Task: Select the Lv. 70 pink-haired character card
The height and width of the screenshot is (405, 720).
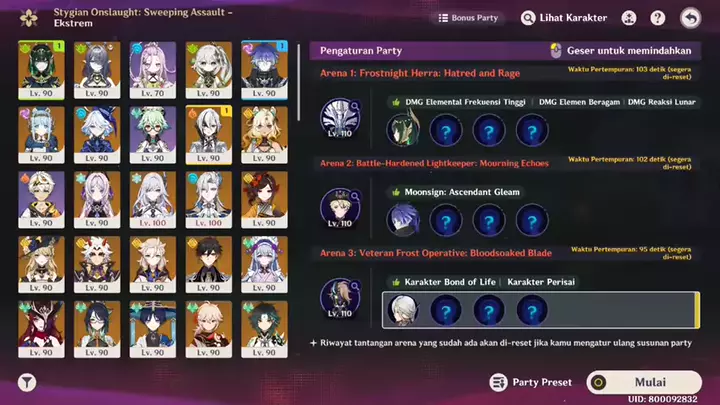Action: click(x=152, y=70)
